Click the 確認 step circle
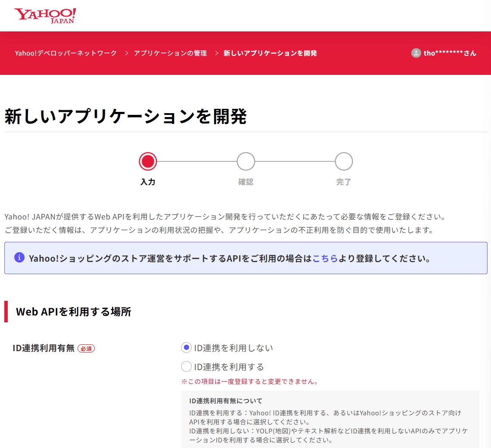The width and height of the screenshot is (491, 448). [245, 161]
